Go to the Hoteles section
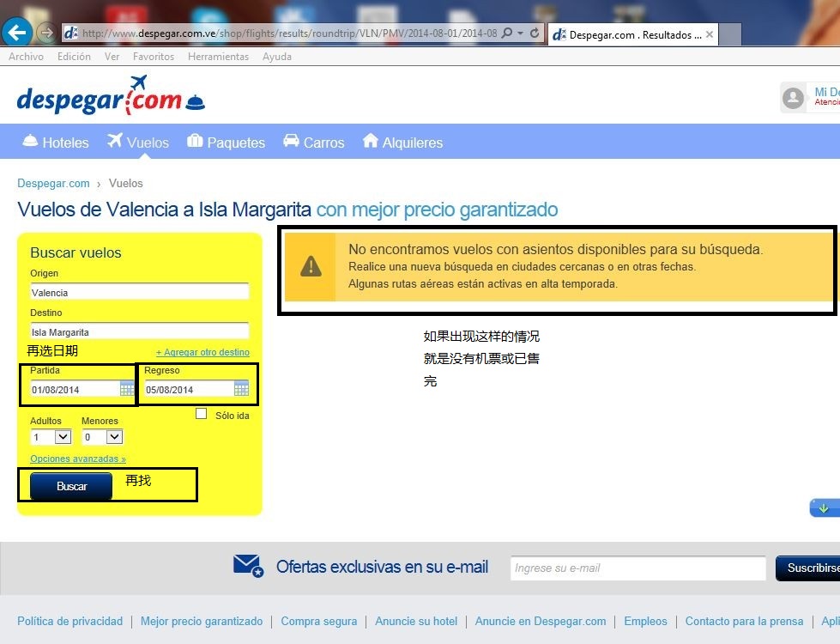This screenshot has height=644, width=840. click(x=56, y=142)
